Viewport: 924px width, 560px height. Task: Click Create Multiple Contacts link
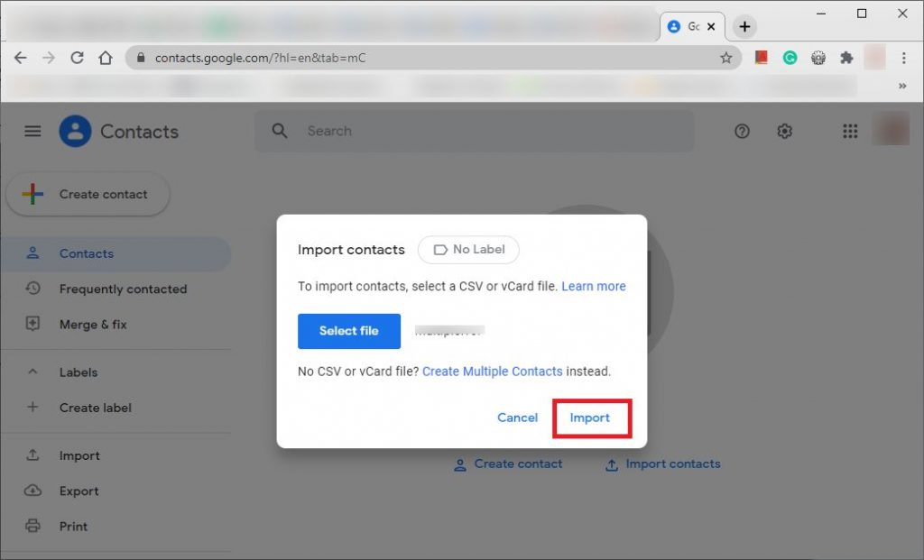(x=492, y=371)
